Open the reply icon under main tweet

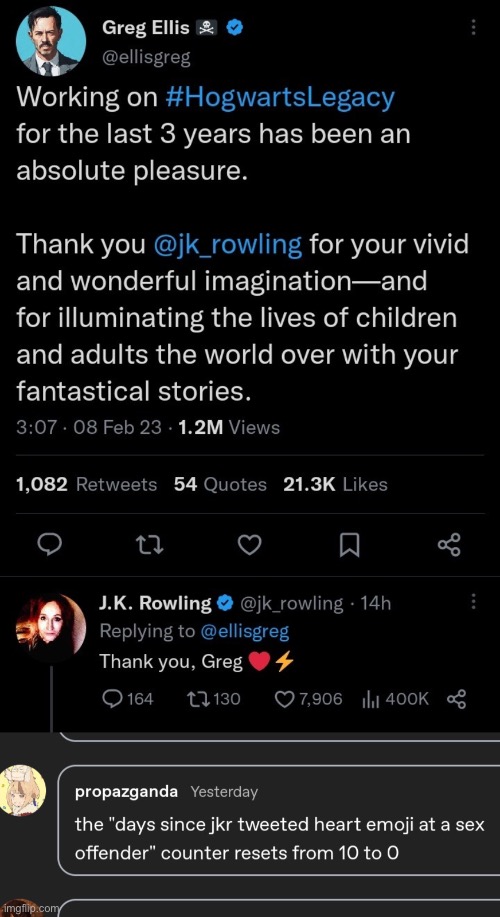(x=50, y=545)
